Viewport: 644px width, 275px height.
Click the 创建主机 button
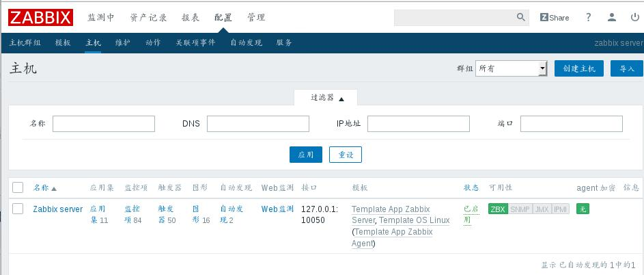579,68
